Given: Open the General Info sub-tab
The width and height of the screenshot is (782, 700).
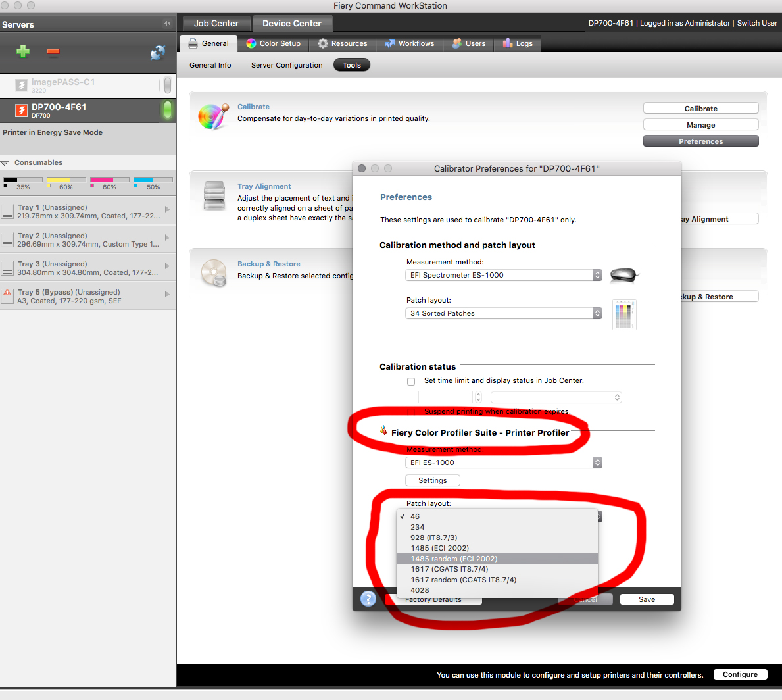Looking at the screenshot, I should (210, 65).
